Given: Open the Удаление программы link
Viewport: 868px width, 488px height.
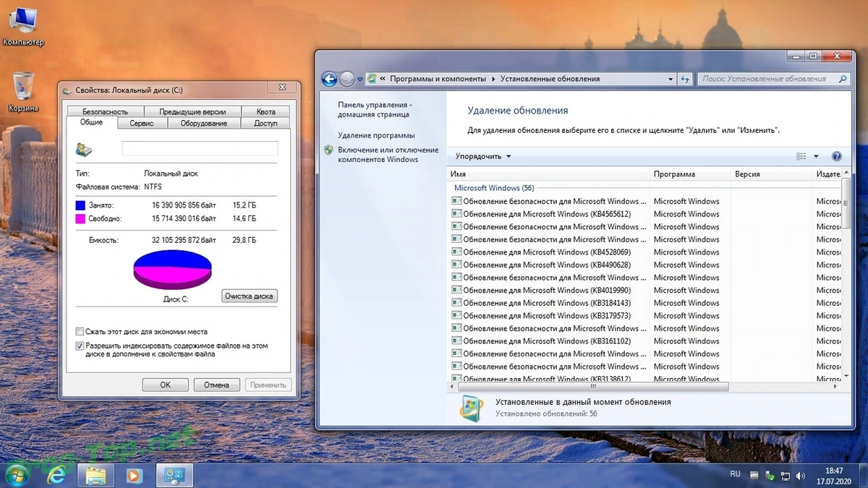Looking at the screenshot, I should (376, 135).
